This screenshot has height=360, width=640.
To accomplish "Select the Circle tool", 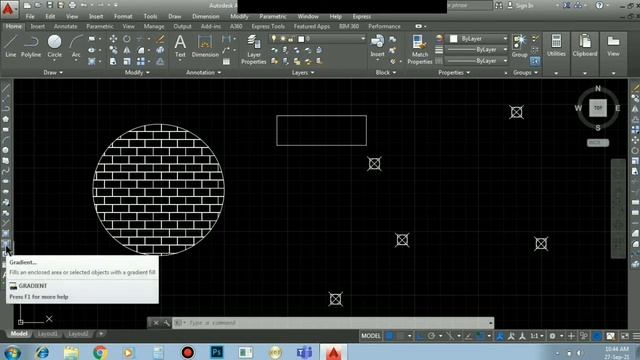I will pos(54,46).
